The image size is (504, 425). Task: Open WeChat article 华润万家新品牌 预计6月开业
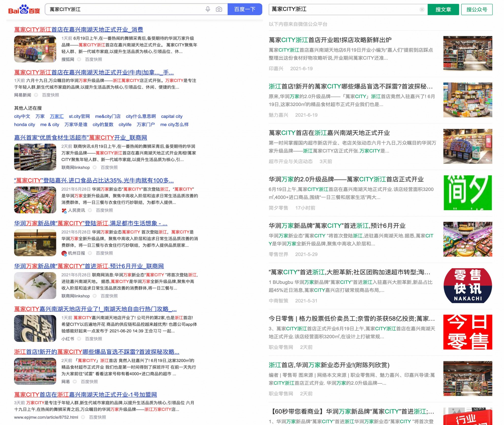pyautogui.click(x=337, y=226)
